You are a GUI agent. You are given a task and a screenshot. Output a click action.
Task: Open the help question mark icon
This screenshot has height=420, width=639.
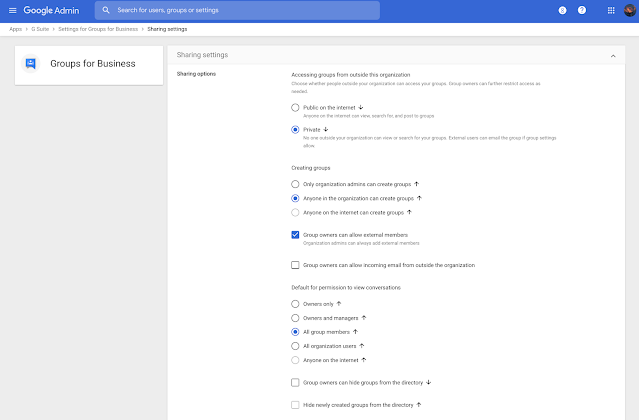(582, 10)
